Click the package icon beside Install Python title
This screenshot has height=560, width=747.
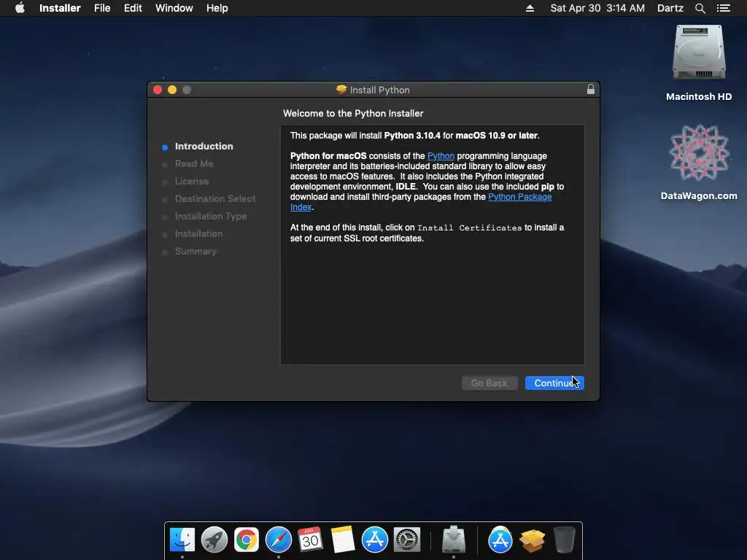[341, 90]
